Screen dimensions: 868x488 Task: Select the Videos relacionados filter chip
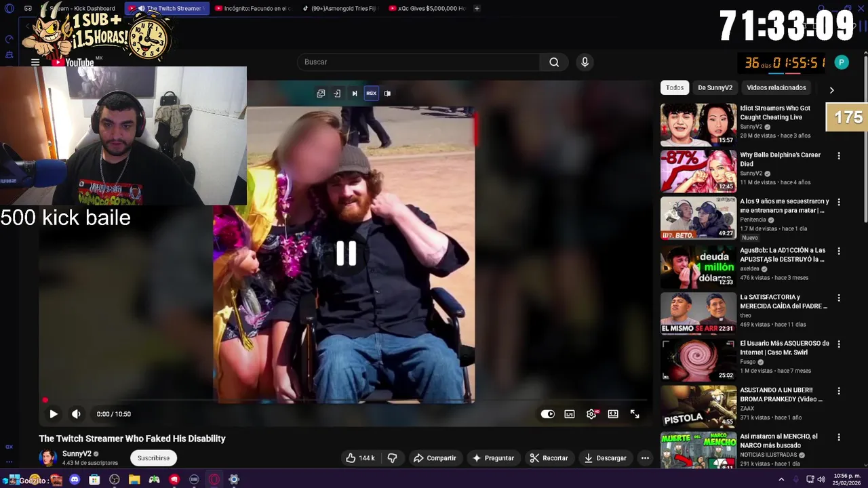click(x=776, y=87)
